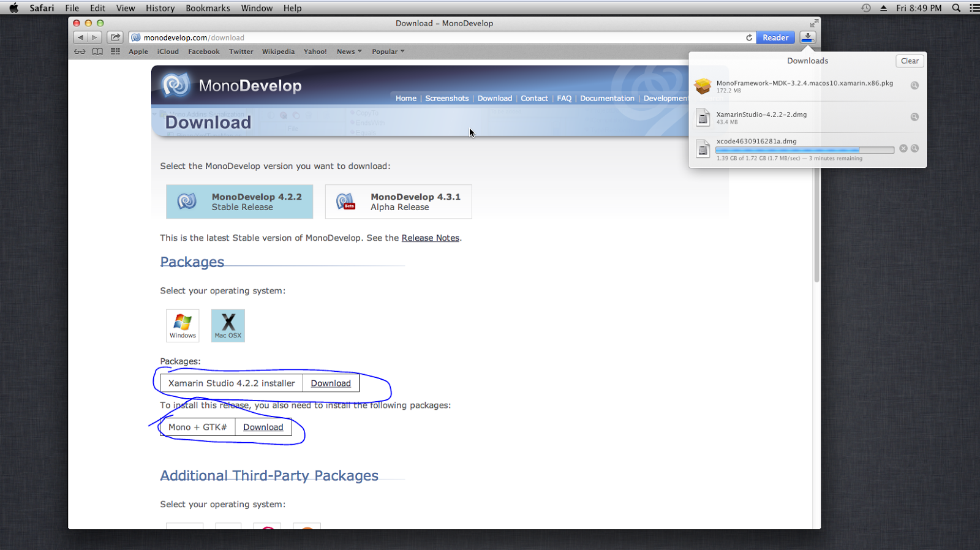Open the Share button in toolbar
The width and height of the screenshot is (980, 550).
(115, 37)
